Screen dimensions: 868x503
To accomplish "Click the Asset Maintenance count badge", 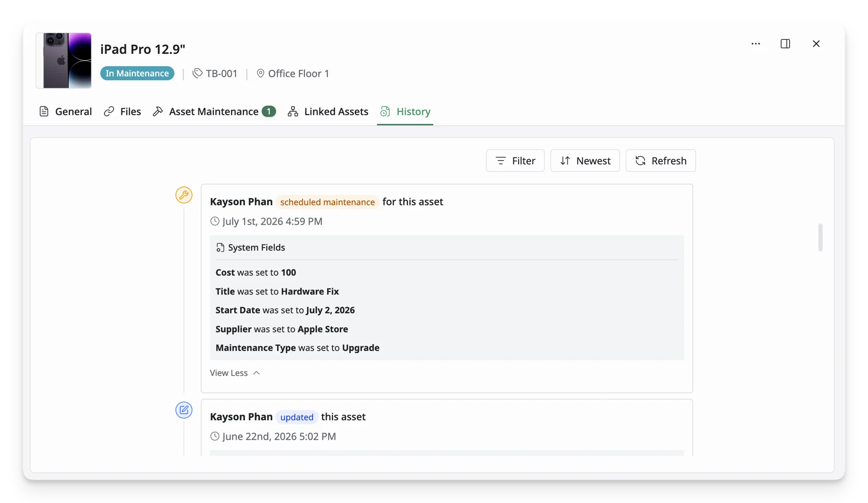I will coord(269,111).
